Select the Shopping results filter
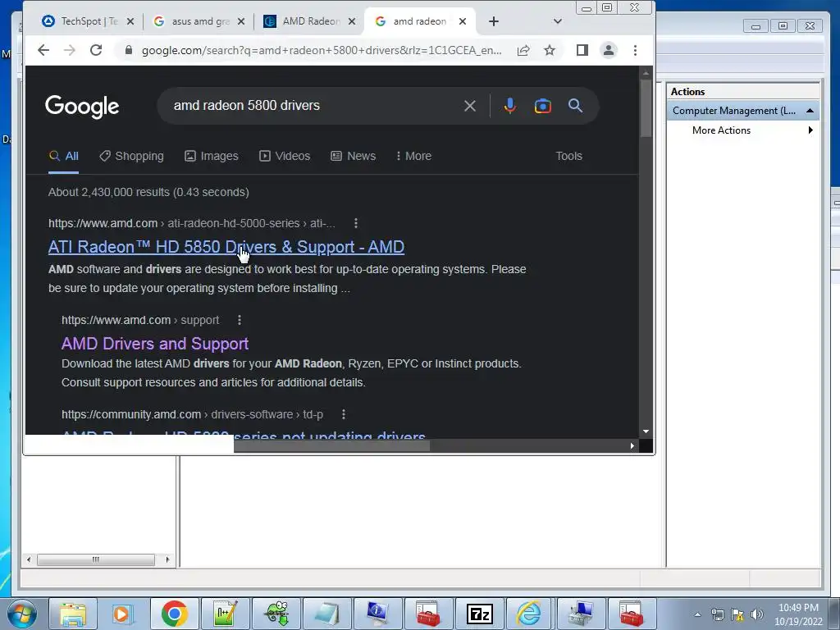The width and height of the screenshot is (840, 630). (x=132, y=156)
